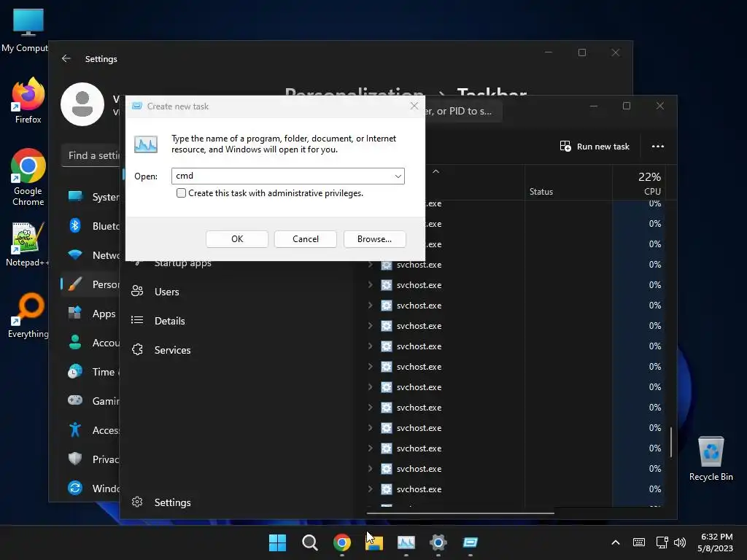This screenshot has height=560, width=747.
Task: Switch to Task Manager from the taskbar
Action: click(x=406, y=542)
